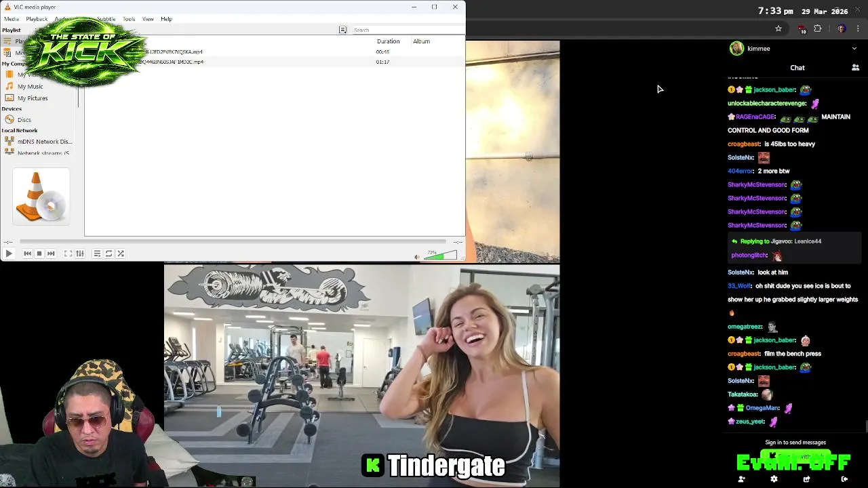Viewport: 868px width, 488px height.
Task: Open chat settings gear icon
Action: point(774,479)
